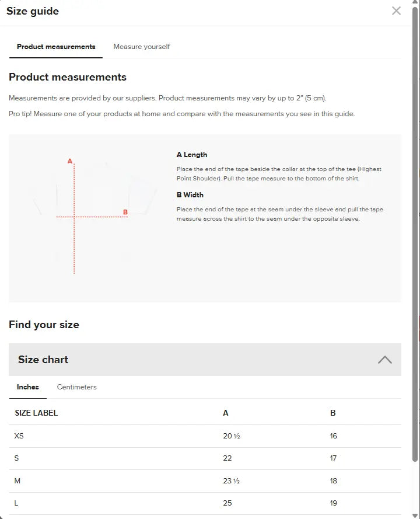Click the Size chart section title
420x519 pixels.
43,360
